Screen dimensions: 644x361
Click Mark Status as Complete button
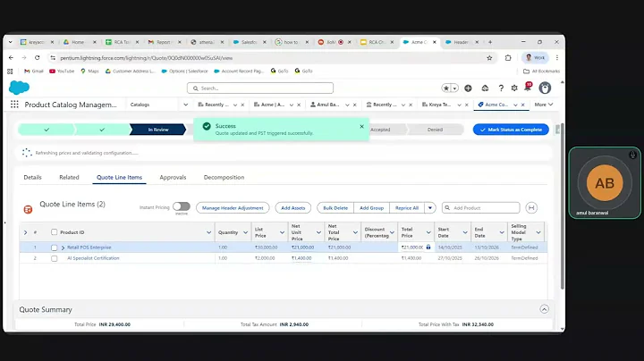tap(511, 130)
